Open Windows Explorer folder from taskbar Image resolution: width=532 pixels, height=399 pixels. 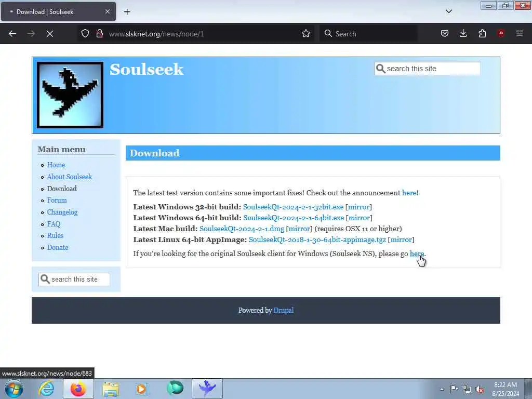click(x=111, y=389)
